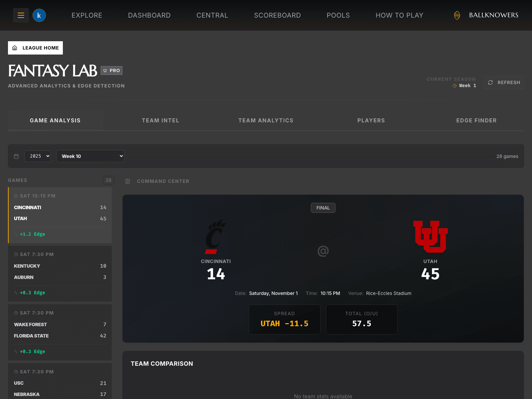Click the games count badge 28

click(108, 180)
